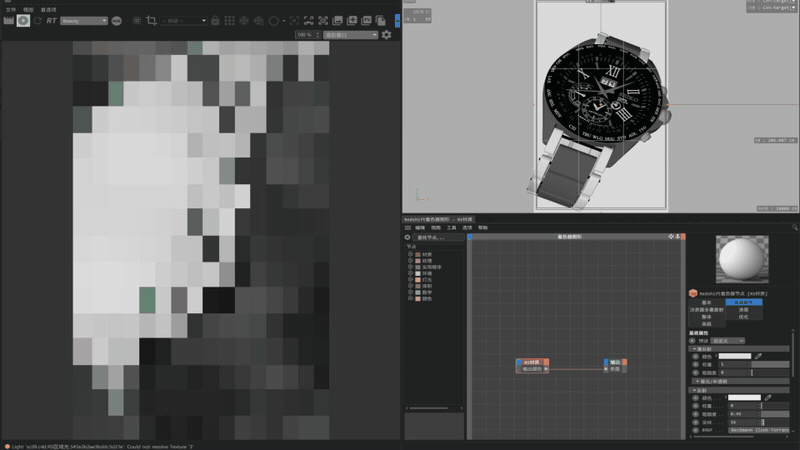Click the 100 % zoom field
The height and width of the screenshot is (450, 800).
pyautogui.click(x=308, y=35)
